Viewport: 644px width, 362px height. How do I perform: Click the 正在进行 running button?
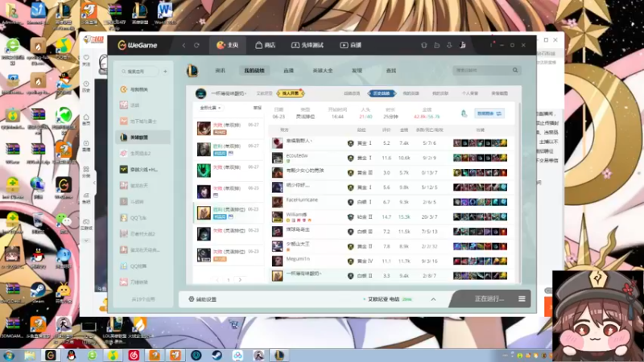point(489,298)
